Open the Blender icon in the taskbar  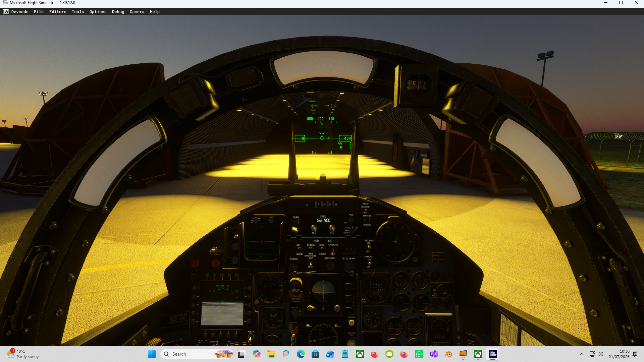448,354
